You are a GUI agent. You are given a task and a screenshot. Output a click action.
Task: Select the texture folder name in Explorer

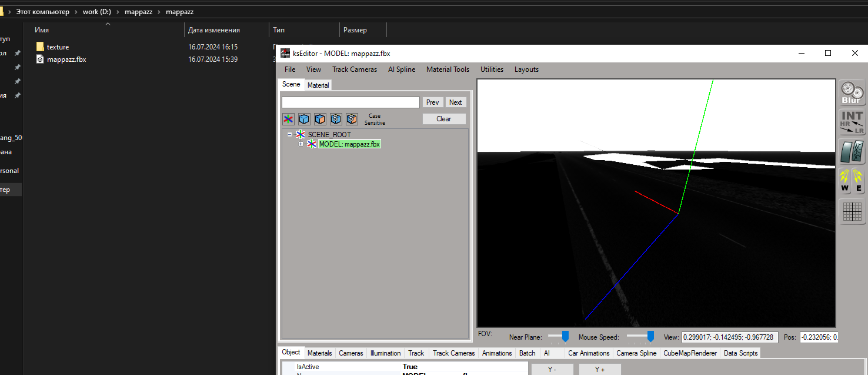click(58, 47)
